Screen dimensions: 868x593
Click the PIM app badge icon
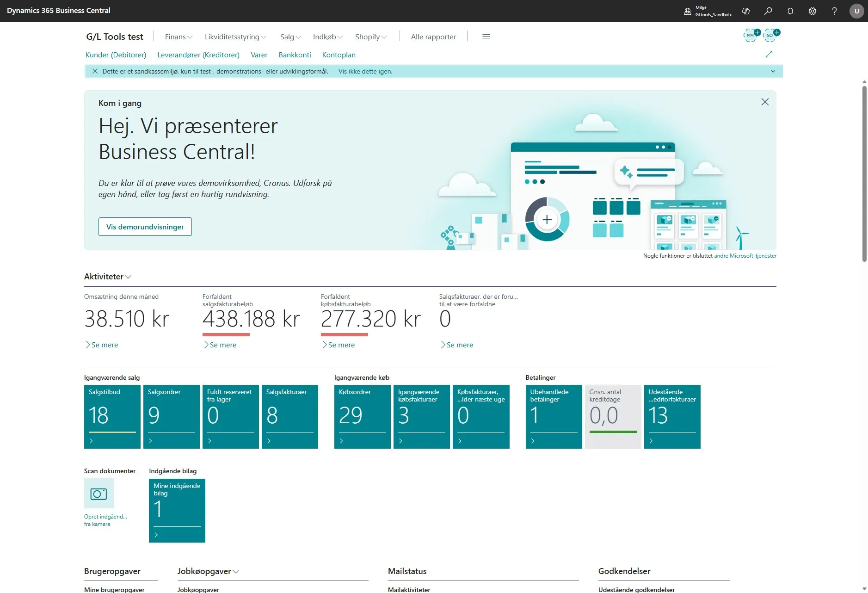tap(751, 35)
